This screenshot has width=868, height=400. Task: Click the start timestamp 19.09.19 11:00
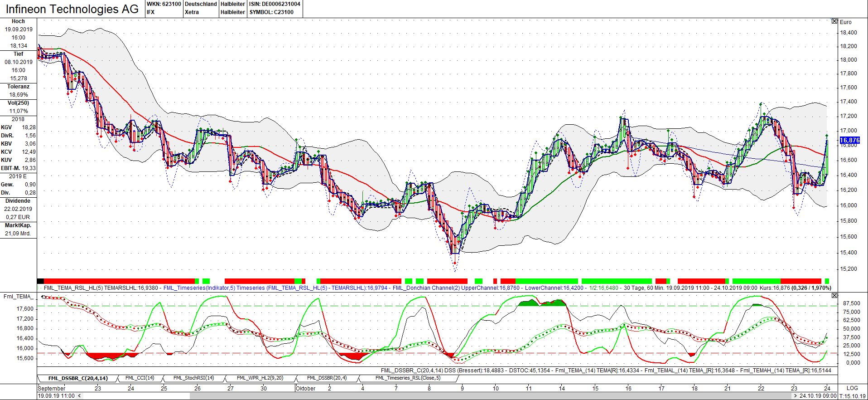click(57, 396)
